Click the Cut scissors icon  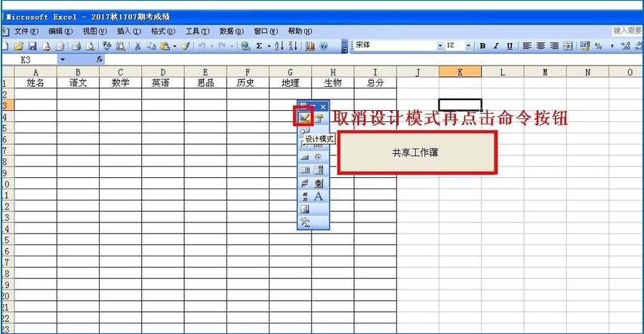[x=137, y=46]
